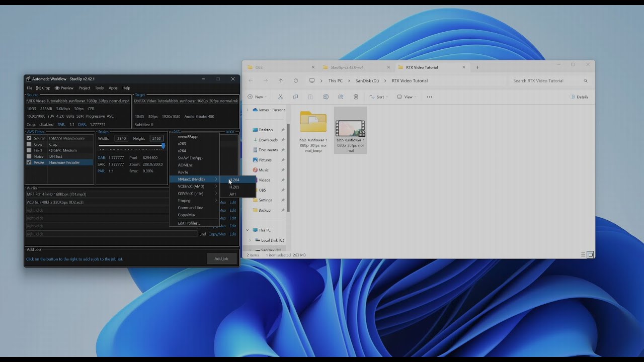
Task: Click the Cut icon in Explorer toolbar
Action: (x=280, y=97)
